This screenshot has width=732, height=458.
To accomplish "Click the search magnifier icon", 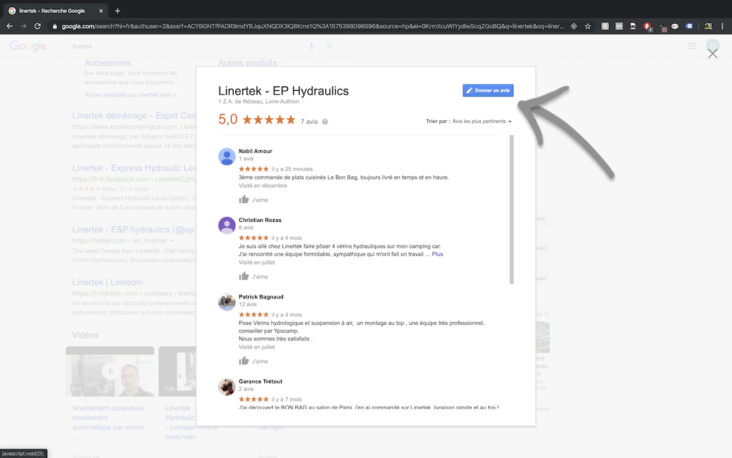I will pos(330,46).
